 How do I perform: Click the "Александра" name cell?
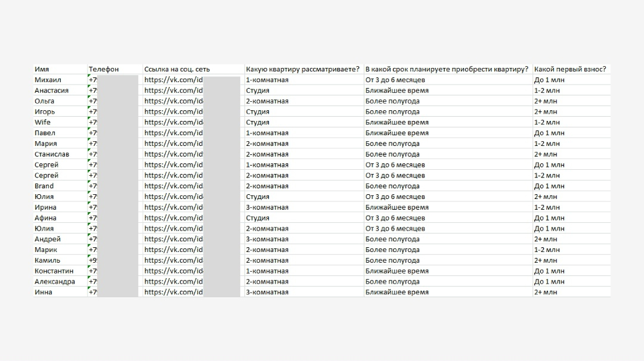click(55, 282)
